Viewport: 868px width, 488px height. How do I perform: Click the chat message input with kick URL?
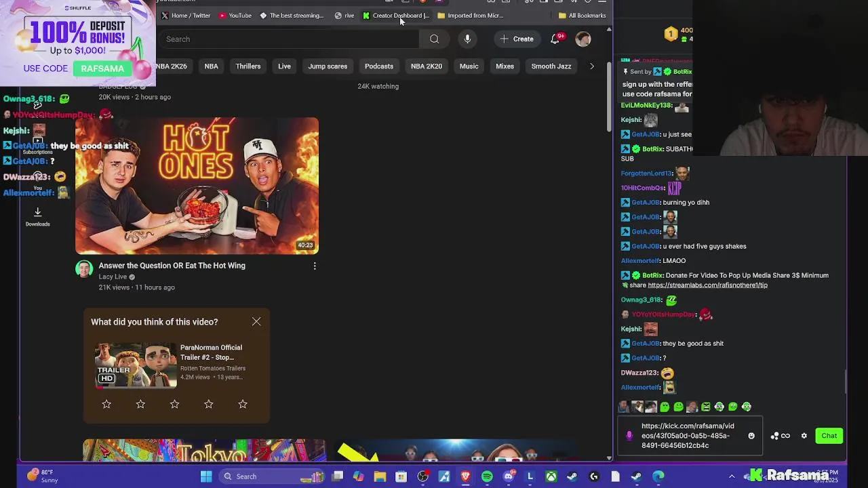click(690, 436)
